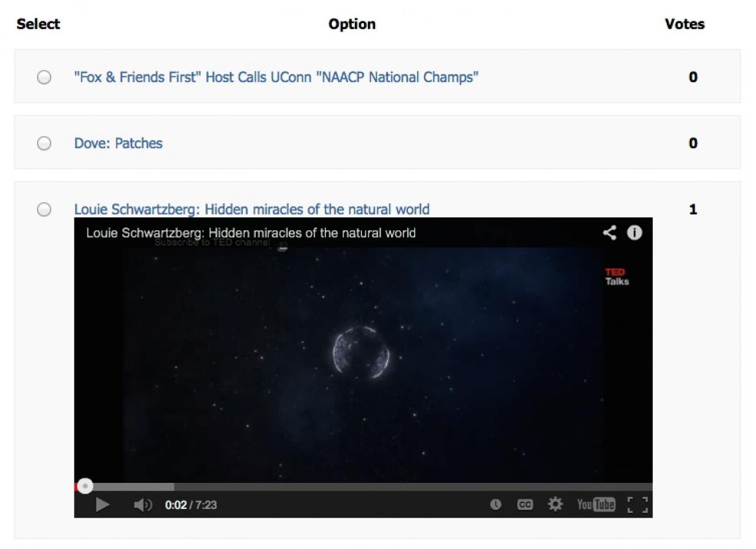This screenshot has width=756, height=549.
Task: Click the Select column header
Action: [x=38, y=24]
